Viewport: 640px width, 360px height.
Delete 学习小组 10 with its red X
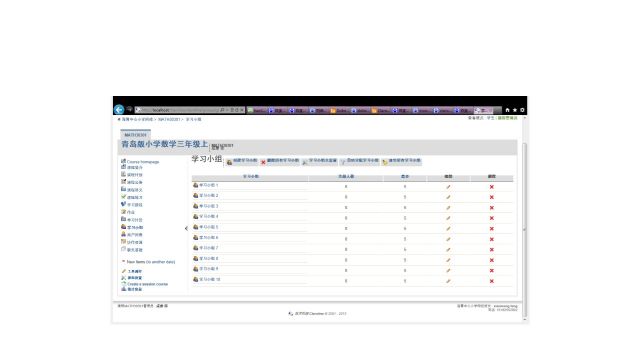pos(491,281)
